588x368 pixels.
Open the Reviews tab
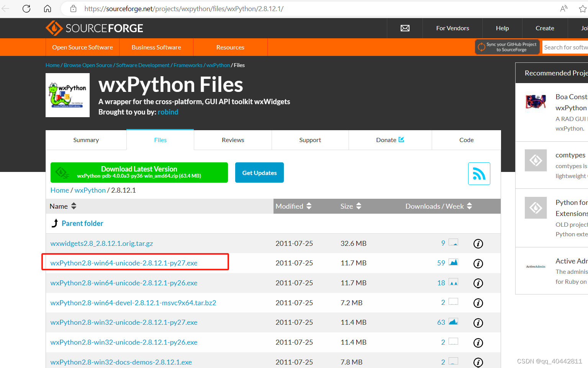coord(233,140)
